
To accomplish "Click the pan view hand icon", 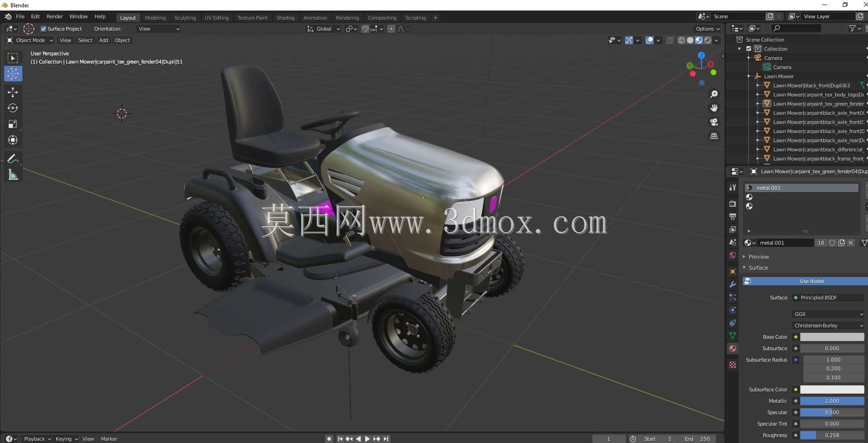I will [x=714, y=108].
